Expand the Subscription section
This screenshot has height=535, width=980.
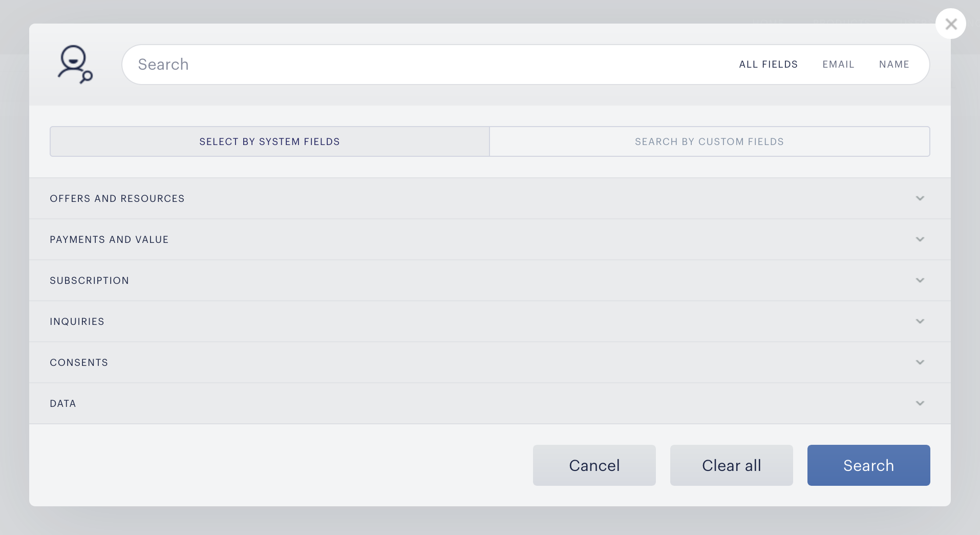pyautogui.click(x=490, y=280)
